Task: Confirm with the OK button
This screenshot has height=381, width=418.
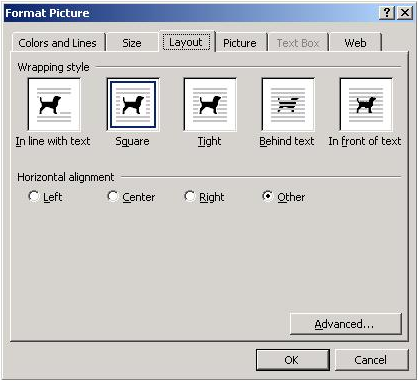Action: click(292, 360)
